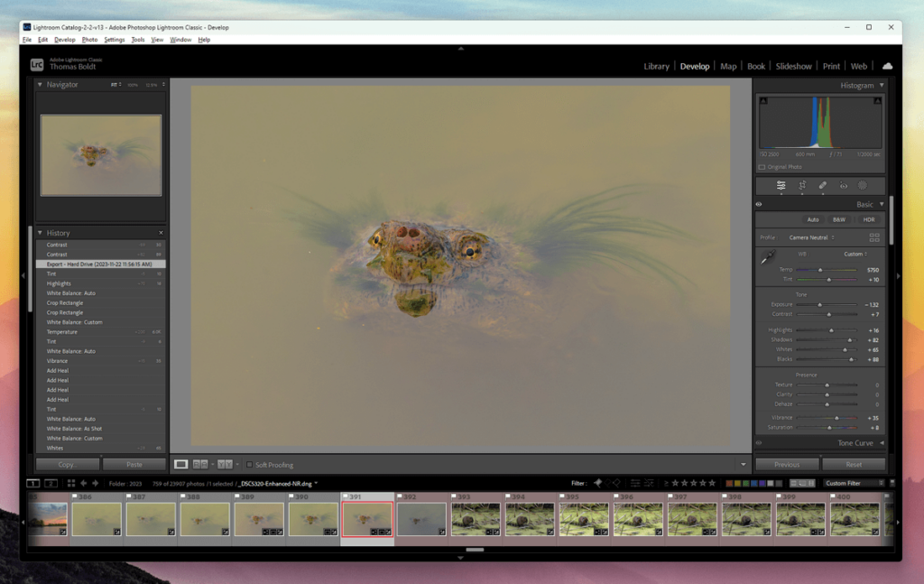Open the Red Eye correction tool
This screenshot has width=924, height=584.
[x=843, y=185]
